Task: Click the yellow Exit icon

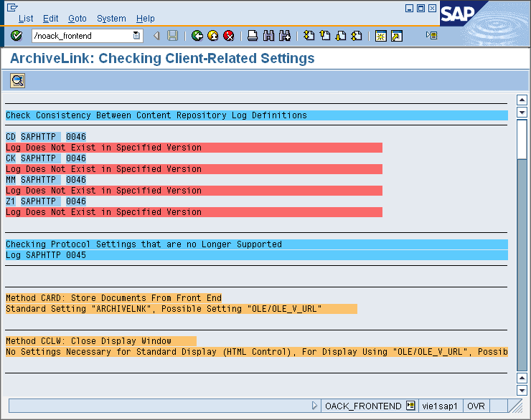Action: click(213, 36)
